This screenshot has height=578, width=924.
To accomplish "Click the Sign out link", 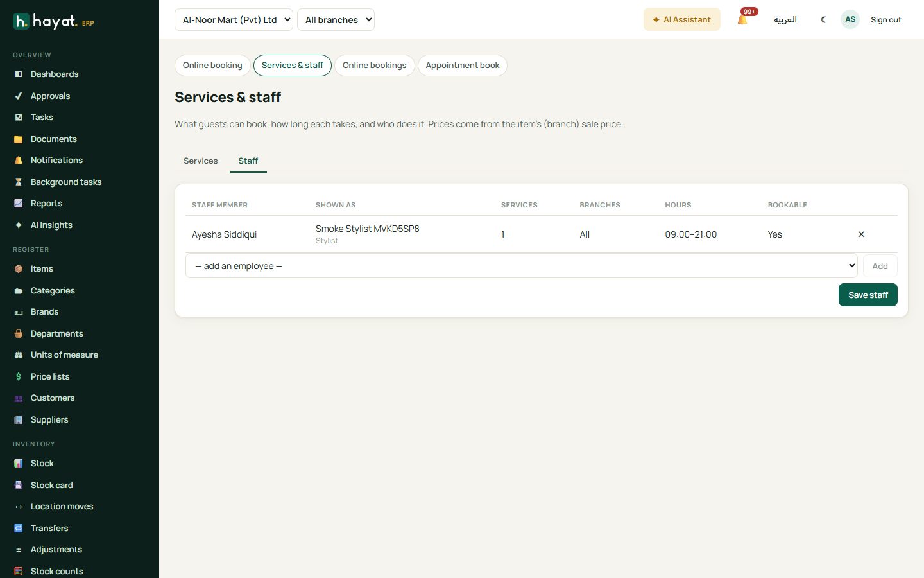I will 886,20.
